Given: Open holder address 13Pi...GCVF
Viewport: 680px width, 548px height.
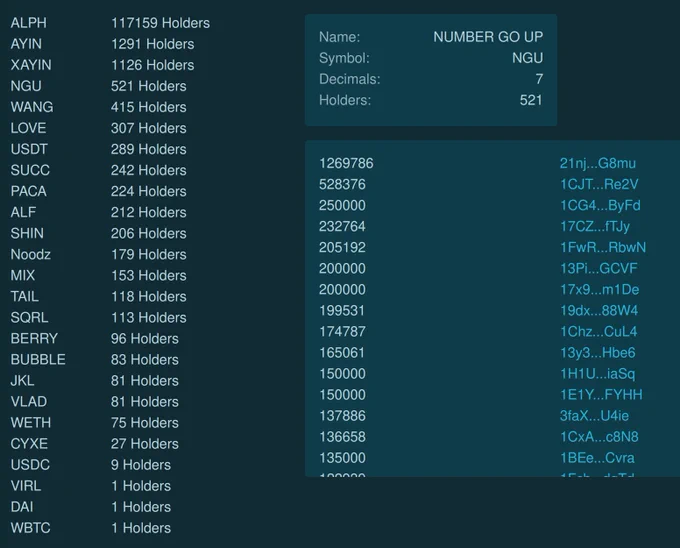Looking at the screenshot, I should point(598,268).
